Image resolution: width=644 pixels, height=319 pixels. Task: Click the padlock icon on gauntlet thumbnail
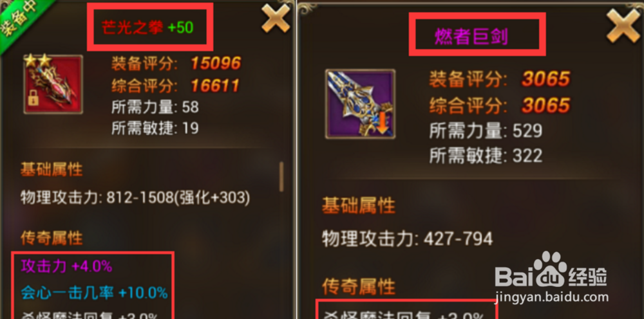(x=33, y=98)
